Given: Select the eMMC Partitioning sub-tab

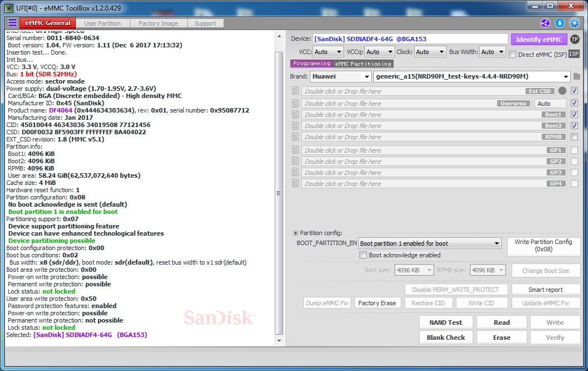Looking at the screenshot, I should pos(363,64).
